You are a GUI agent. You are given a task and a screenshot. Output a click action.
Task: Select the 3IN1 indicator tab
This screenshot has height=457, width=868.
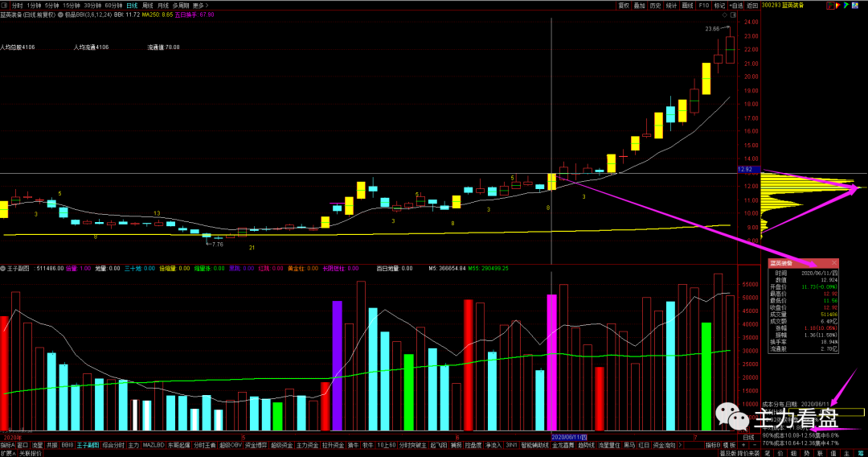coord(511,446)
